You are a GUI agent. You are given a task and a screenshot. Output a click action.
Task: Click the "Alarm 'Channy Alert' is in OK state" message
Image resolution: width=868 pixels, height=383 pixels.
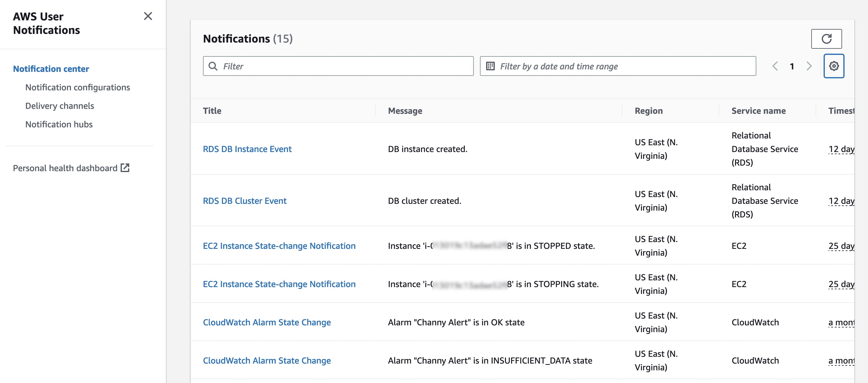point(456,322)
